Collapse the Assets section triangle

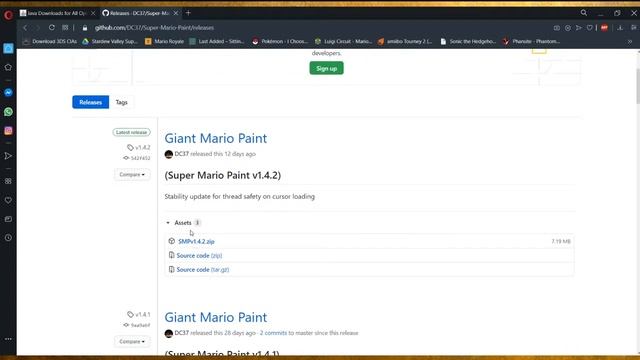[168, 223]
